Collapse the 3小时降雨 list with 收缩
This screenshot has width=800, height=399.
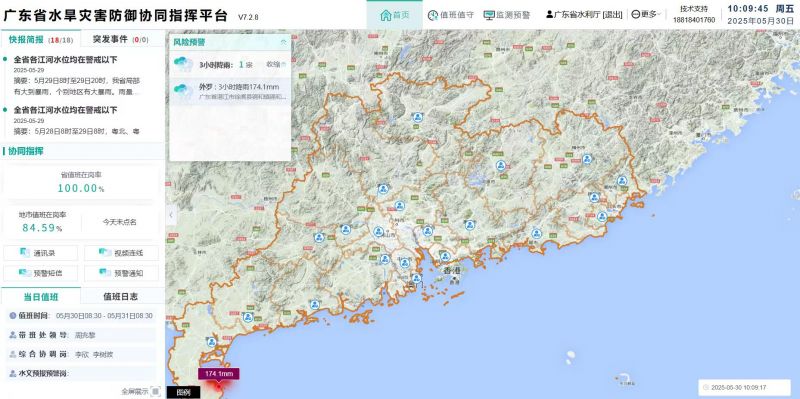coord(276,64)
